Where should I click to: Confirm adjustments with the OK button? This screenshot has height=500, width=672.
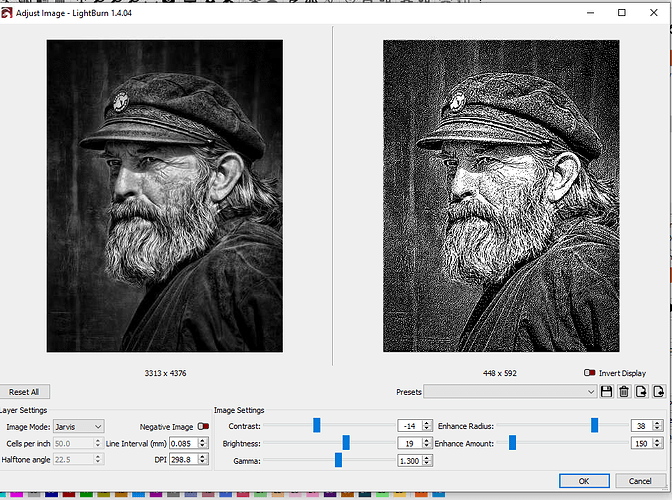(584, 481)
